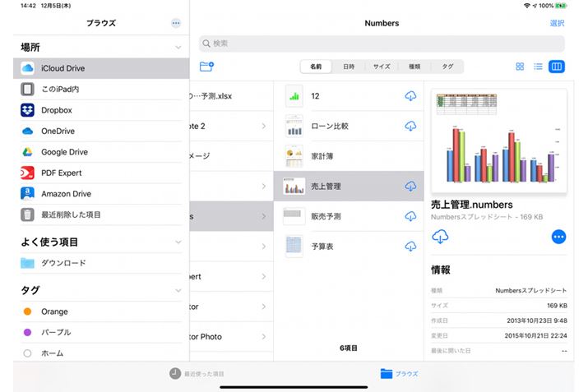Sort files by 日時
Screen dimensions: 588x392
click(x=349, y=67)
